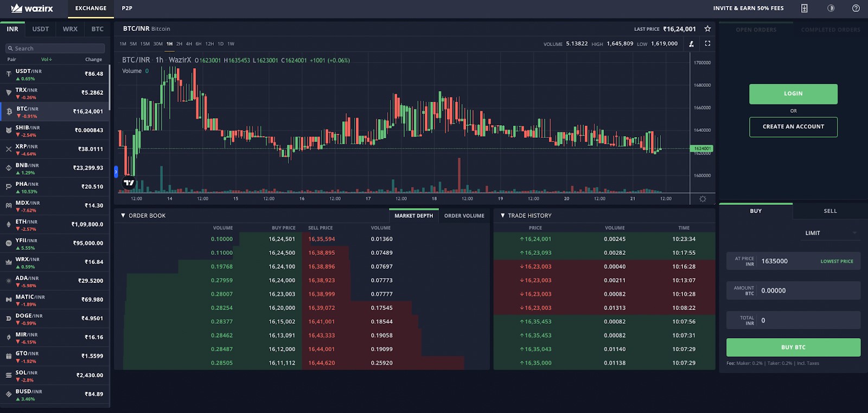Use LOWEST PRICE link in price field
Image resolution: width=868 pixels, height=413 pixels.
point(837,261)
